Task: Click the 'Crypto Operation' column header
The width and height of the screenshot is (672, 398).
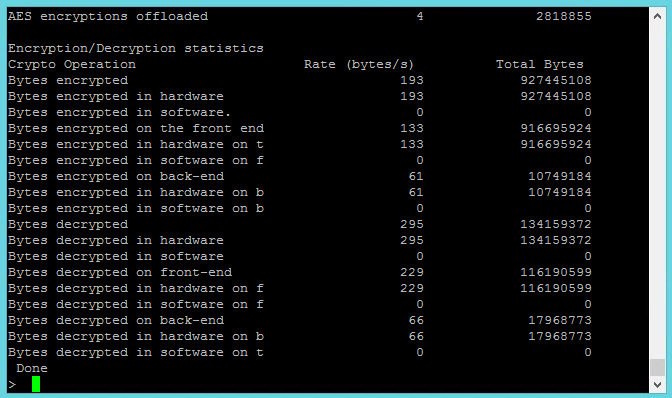Action: 72,65
